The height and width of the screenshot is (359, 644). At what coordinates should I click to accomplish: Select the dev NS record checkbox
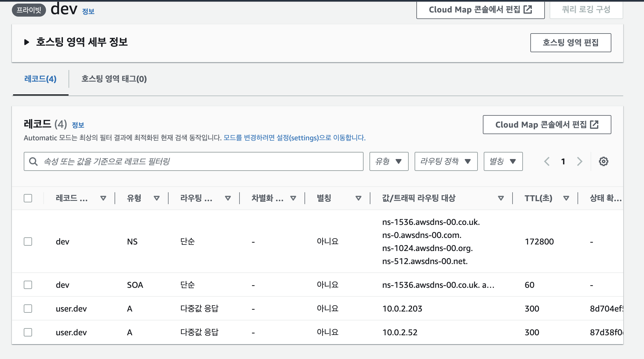(x=28, y=242)
